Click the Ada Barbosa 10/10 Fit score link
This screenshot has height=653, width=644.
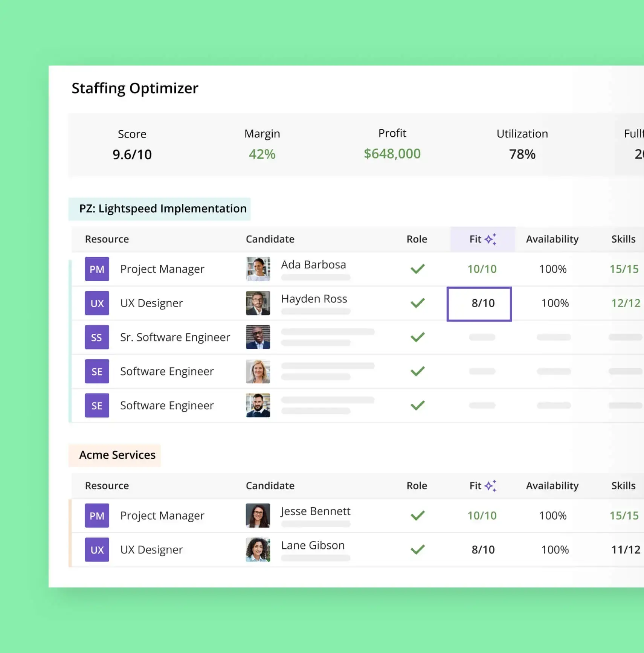(483, 269)
